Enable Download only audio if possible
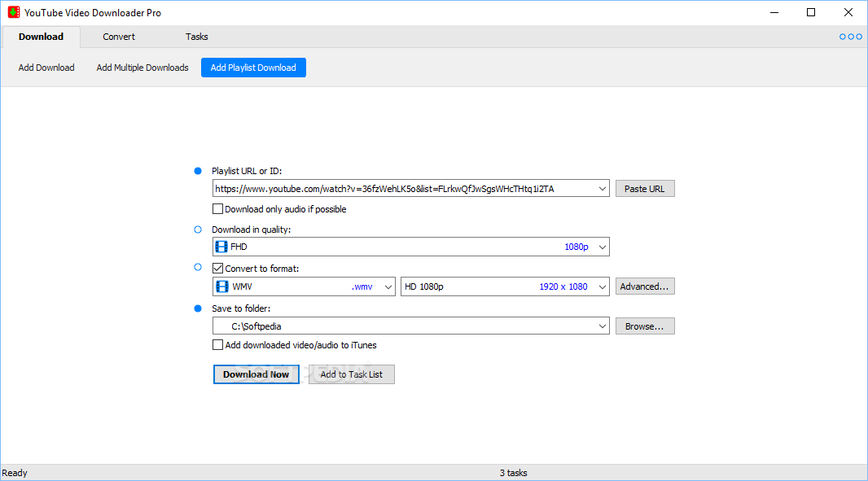Image resolution: width=868 pixels, height=481 pixels. pos(217,208)
